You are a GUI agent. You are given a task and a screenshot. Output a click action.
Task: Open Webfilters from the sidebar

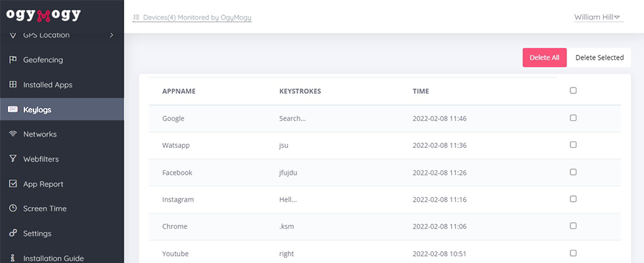pyautogui.click(x=62, y=158)
